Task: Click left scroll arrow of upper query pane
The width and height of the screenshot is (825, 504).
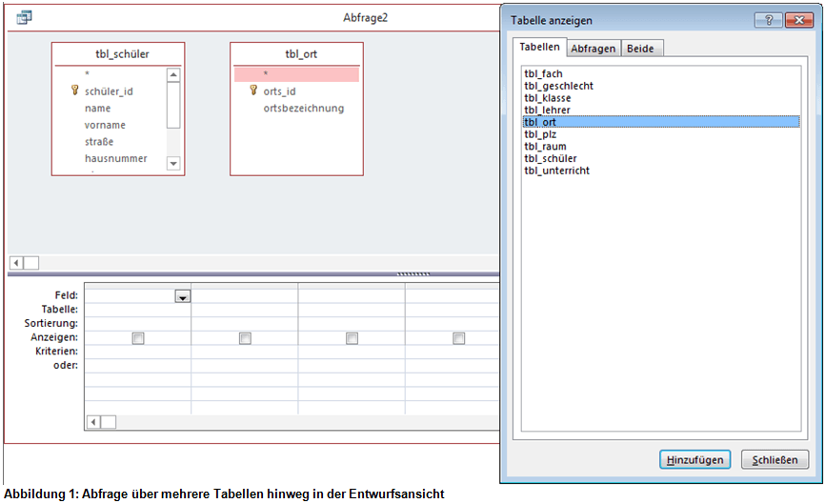Action: click(x=16, y=263)
